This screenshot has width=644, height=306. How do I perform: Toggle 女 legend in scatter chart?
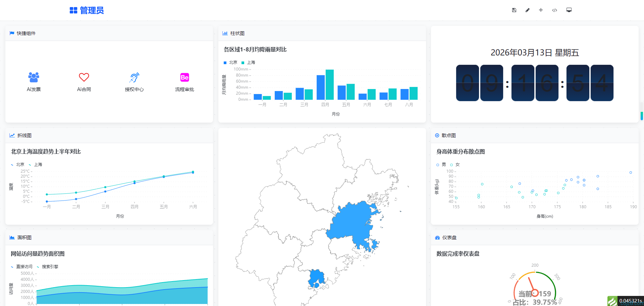click(x=455, y=165)
